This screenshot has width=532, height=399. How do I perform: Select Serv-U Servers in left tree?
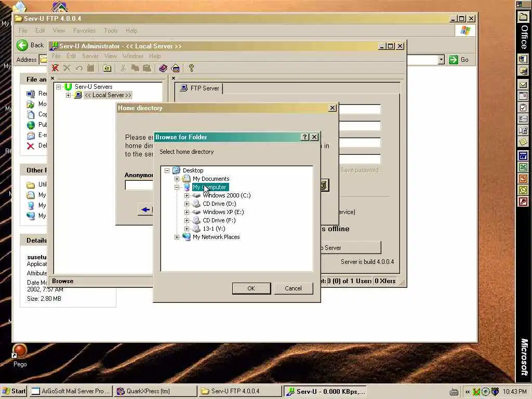click(94, 87)
